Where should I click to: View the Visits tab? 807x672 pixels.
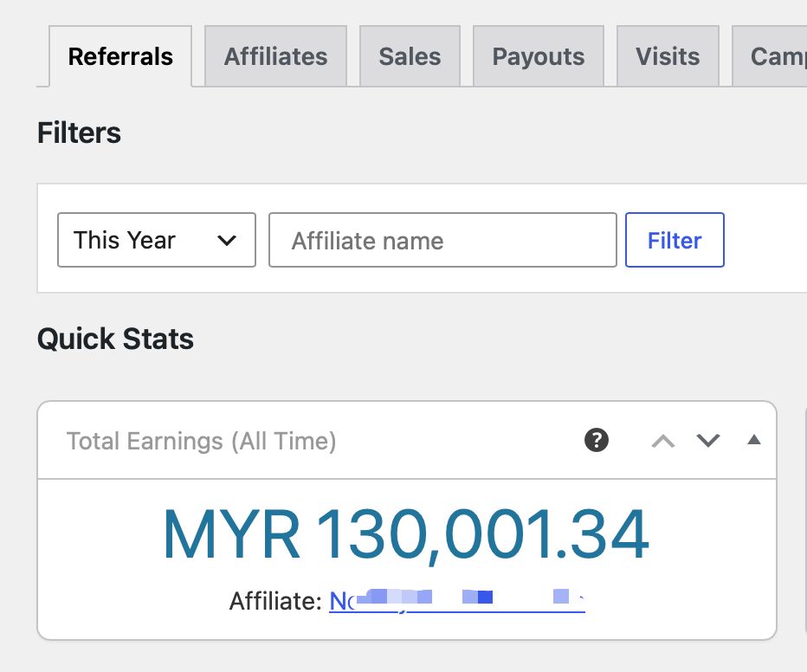click(668, 56)
